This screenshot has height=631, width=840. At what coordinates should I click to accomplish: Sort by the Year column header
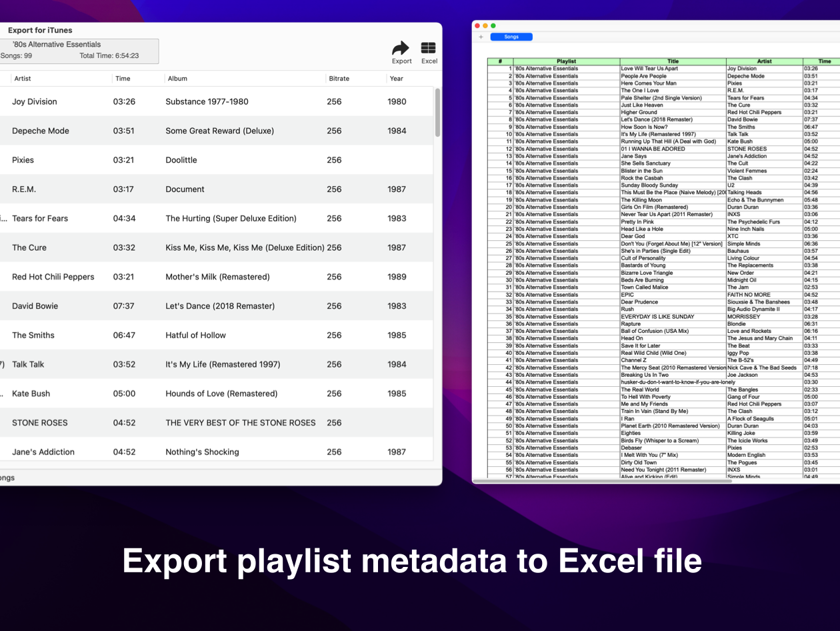[397, 79]
